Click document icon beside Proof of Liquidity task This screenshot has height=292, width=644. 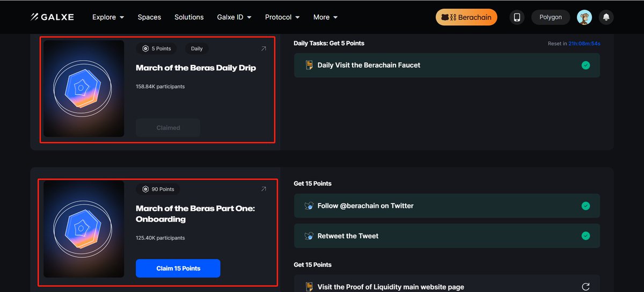tap(309, 287)
